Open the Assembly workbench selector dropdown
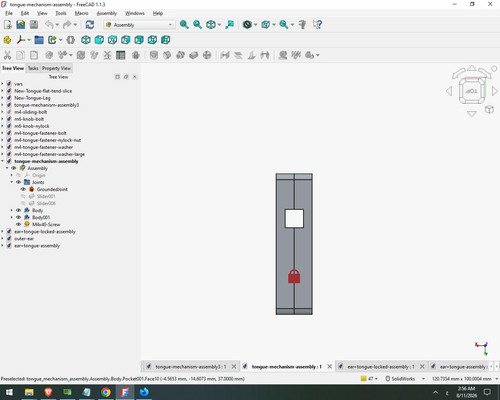 point(139,25)
